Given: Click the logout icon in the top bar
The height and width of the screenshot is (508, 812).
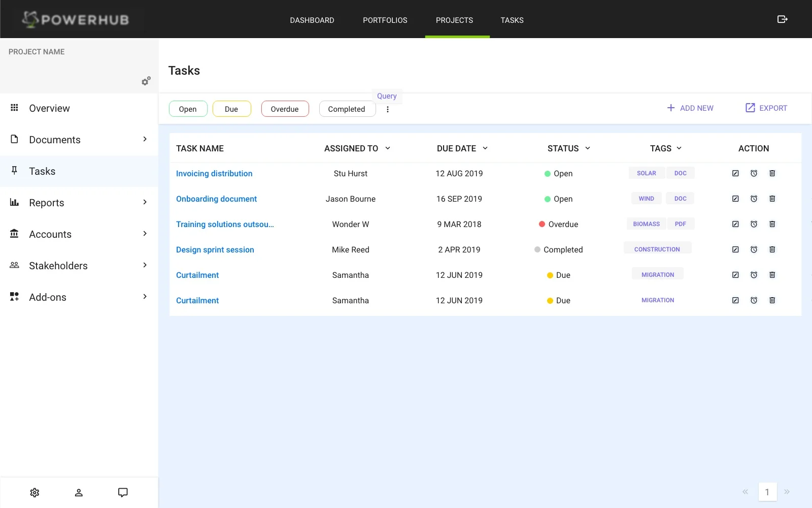Looking at the screenshot, I should [x=782, y=19].
